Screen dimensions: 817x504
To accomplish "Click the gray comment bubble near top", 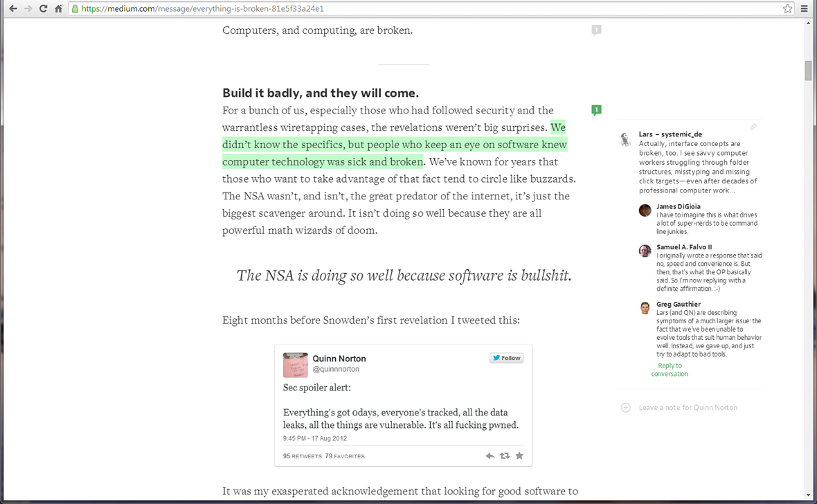I will click(x=596, y=30).
